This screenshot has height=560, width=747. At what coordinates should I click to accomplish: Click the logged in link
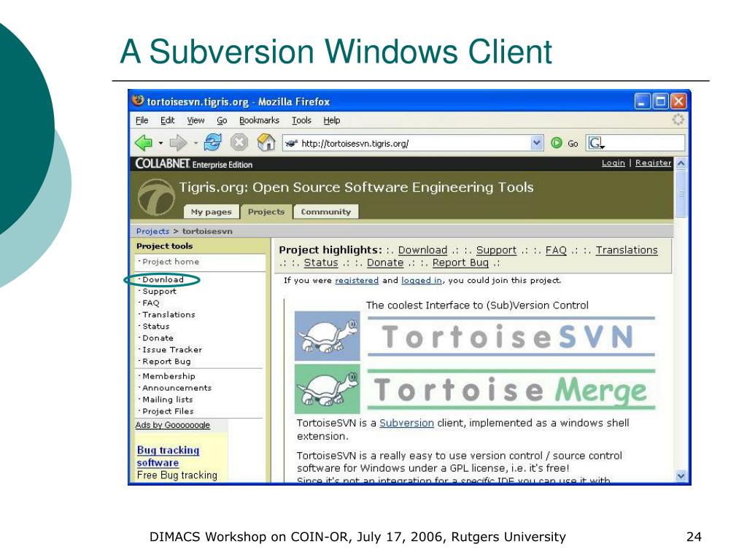(x=422, y=281)
